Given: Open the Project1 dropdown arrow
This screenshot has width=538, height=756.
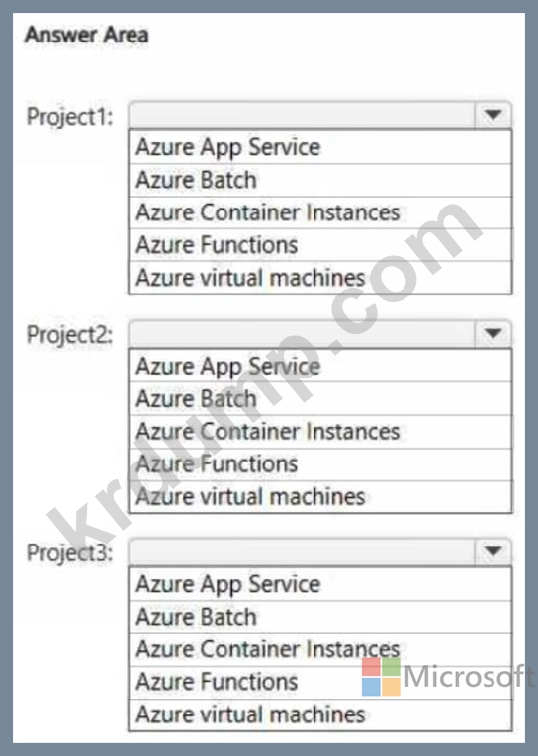Looking at the screenshot, I should (493, 116).
